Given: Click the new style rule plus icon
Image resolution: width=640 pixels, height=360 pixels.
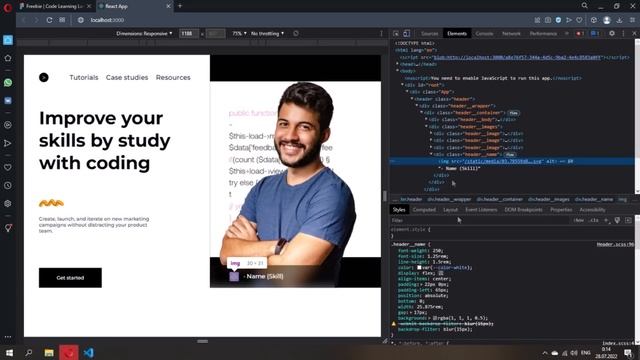Looking at the screenshot, I should coord(606,220).
